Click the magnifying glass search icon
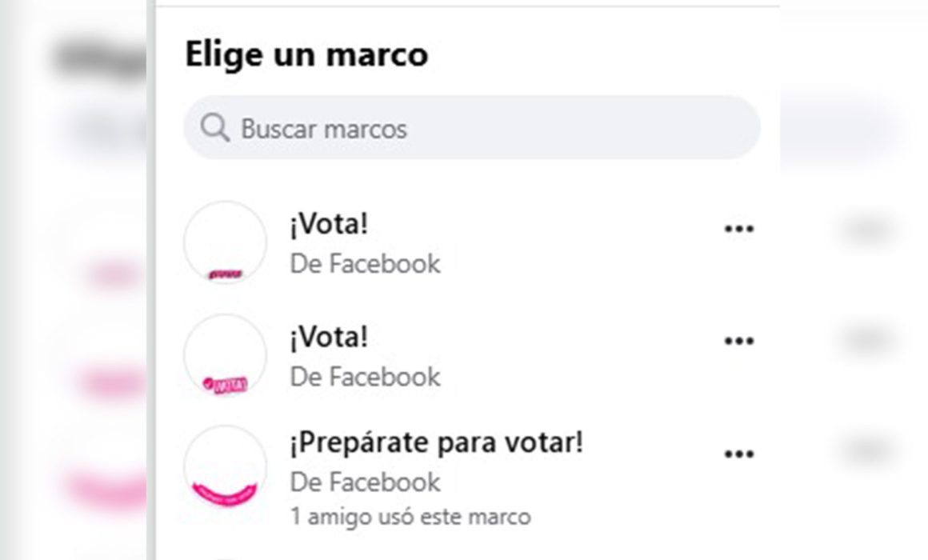Image resolution: width=928 pixels, height=560 pixels. (x=215, y=128)
